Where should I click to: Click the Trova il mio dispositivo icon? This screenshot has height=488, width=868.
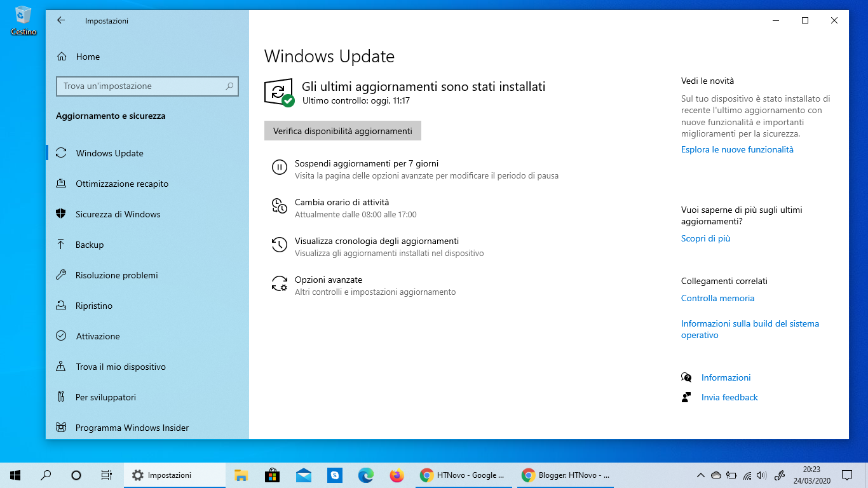pos(61,367)
